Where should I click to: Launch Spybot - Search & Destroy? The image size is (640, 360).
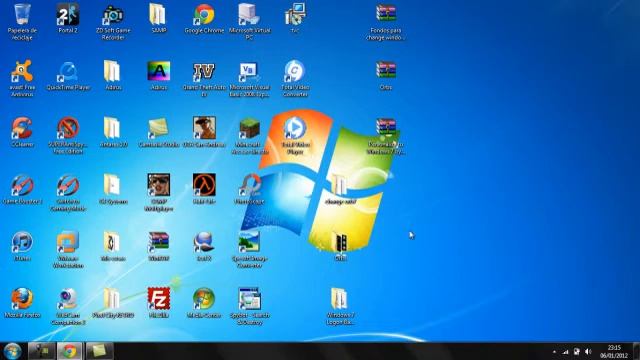(249, 299)
